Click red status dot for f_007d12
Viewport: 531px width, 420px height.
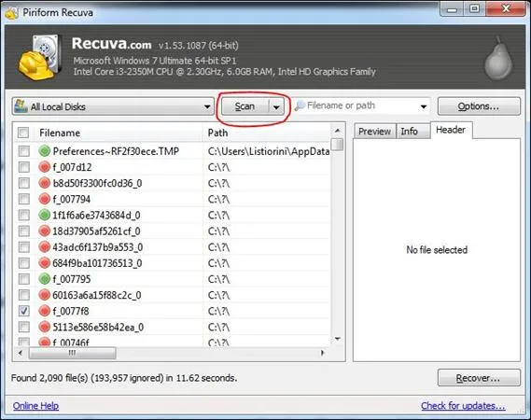point(45,167)
